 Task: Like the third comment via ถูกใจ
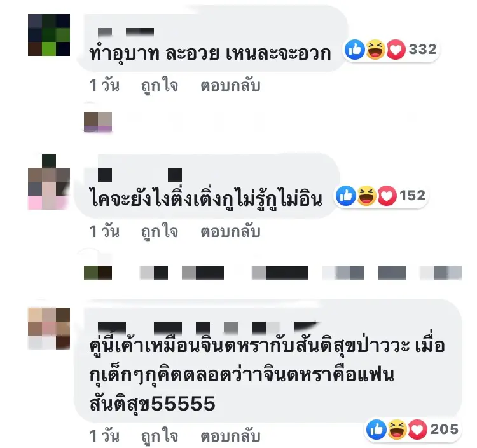[160, 436]
